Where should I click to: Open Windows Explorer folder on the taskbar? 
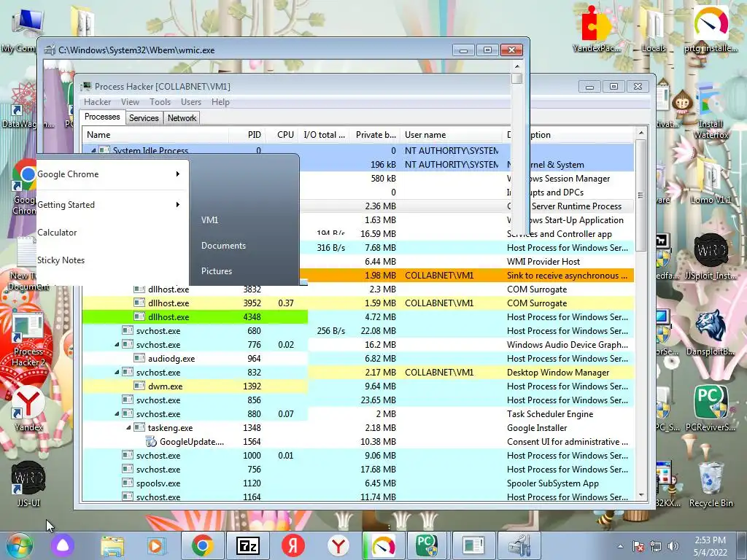click(112, 545)
